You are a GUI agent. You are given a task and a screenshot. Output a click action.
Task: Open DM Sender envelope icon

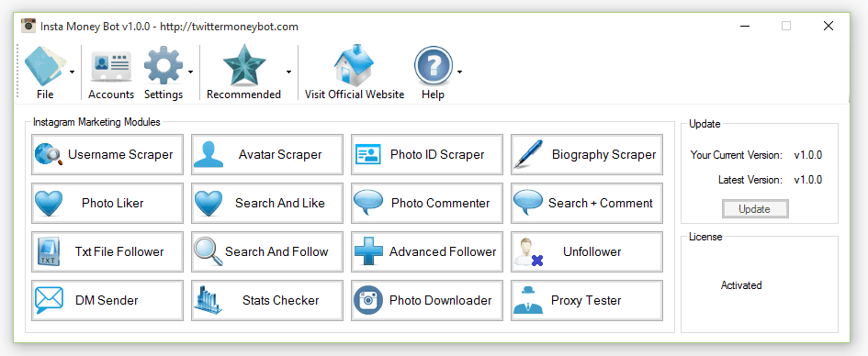49,300
